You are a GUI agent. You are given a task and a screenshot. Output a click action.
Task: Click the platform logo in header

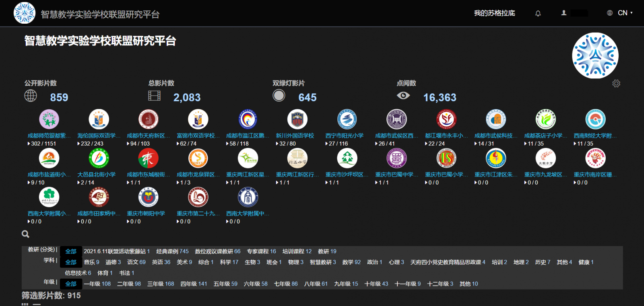[24, 13]
